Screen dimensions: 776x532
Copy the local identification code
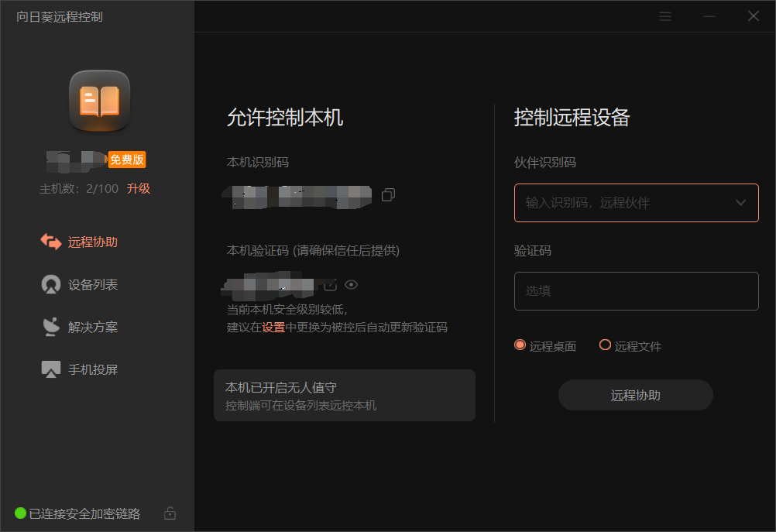pyautogui.click(x=389, y=195)
